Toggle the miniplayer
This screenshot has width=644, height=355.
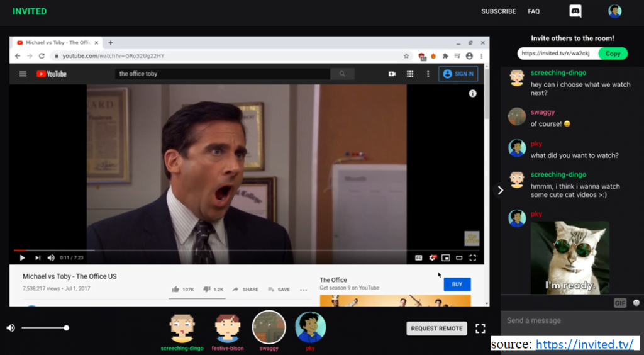(x=446, y=257)
